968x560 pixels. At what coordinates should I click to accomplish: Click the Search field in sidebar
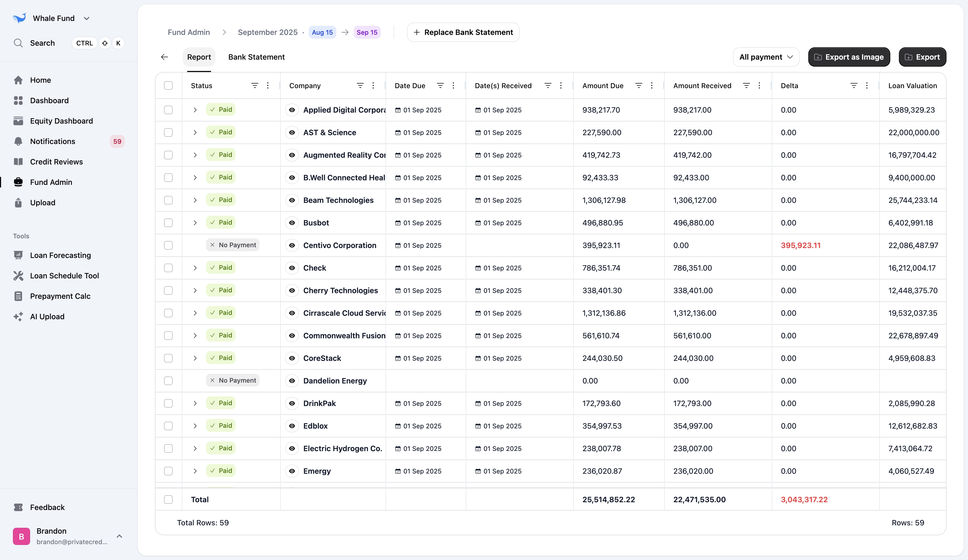[42, 43]
